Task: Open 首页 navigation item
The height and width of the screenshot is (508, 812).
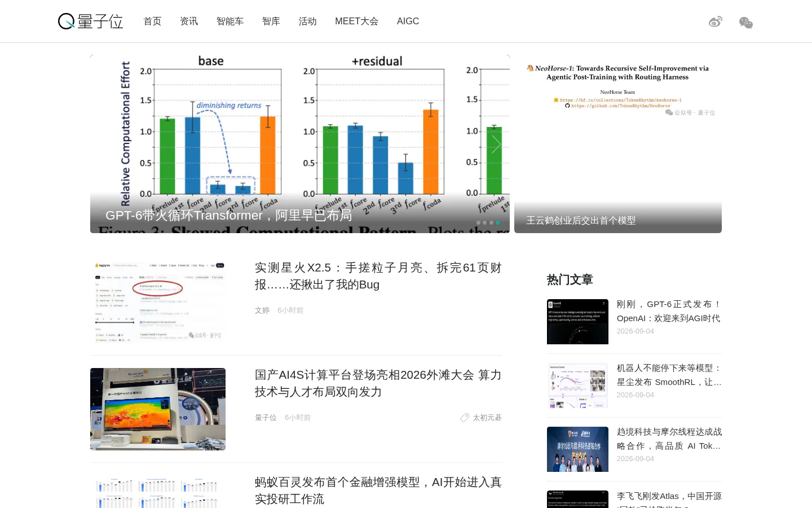Action: 152,21
